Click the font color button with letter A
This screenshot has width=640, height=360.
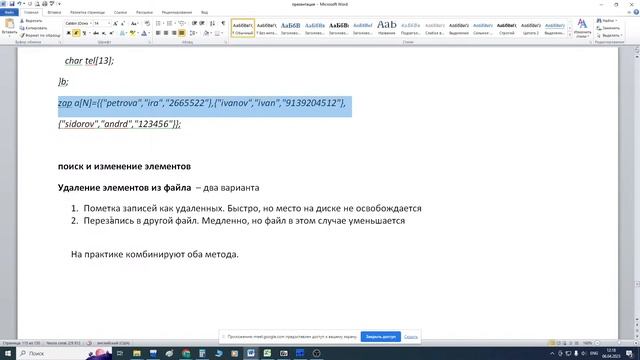pos(144,33)
